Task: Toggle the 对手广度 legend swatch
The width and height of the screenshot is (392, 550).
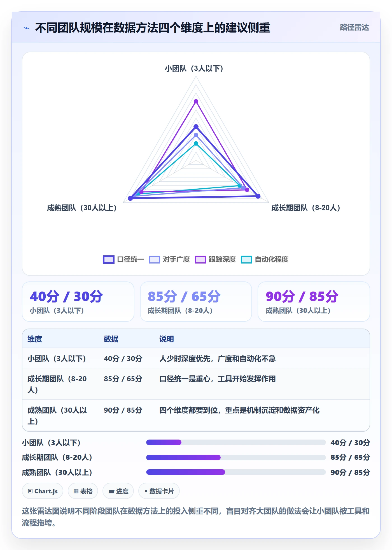Action: (x=155, y=260)
